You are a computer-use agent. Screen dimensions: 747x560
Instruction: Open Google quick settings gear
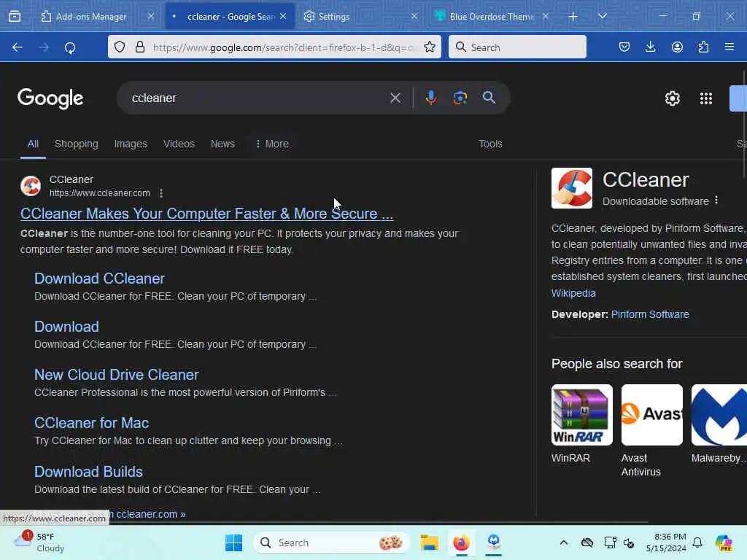[x=672, y=98]
